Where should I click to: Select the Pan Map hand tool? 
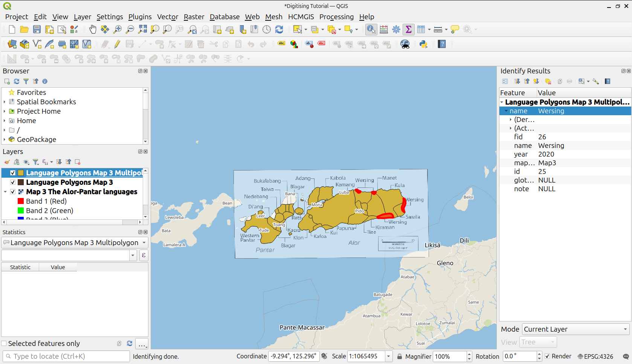(x=93, y=29)
